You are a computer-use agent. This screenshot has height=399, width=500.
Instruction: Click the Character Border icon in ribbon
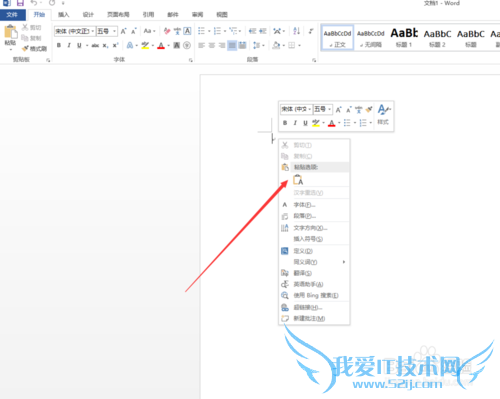pos(187,31)
